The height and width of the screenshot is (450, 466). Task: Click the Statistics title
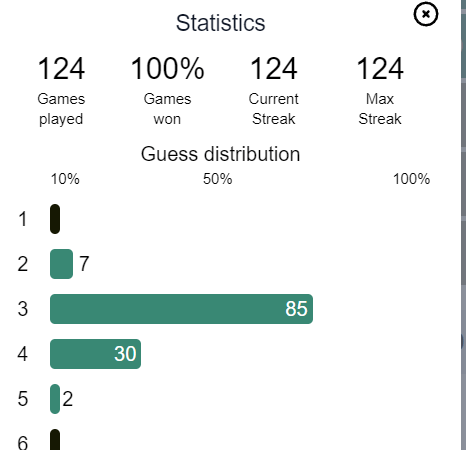pos(220,23)
